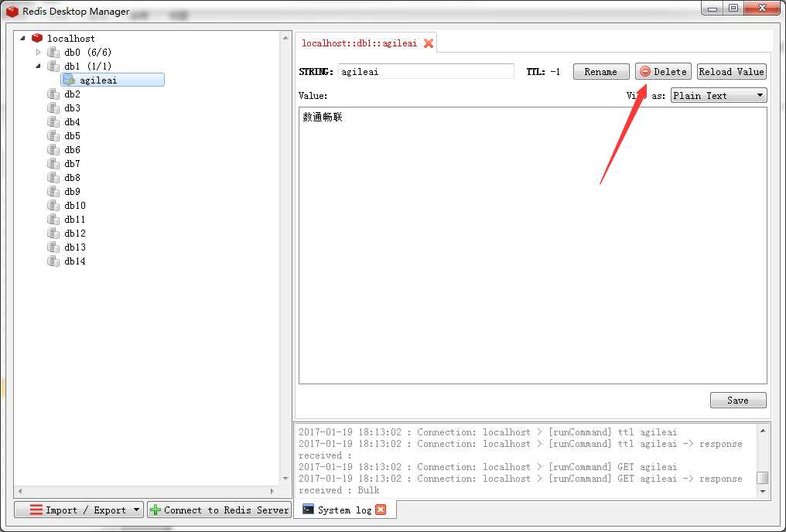Click Connect to Redis Server button
The width and height of the screenshot is (786, 532).
[x=220, y=510]
